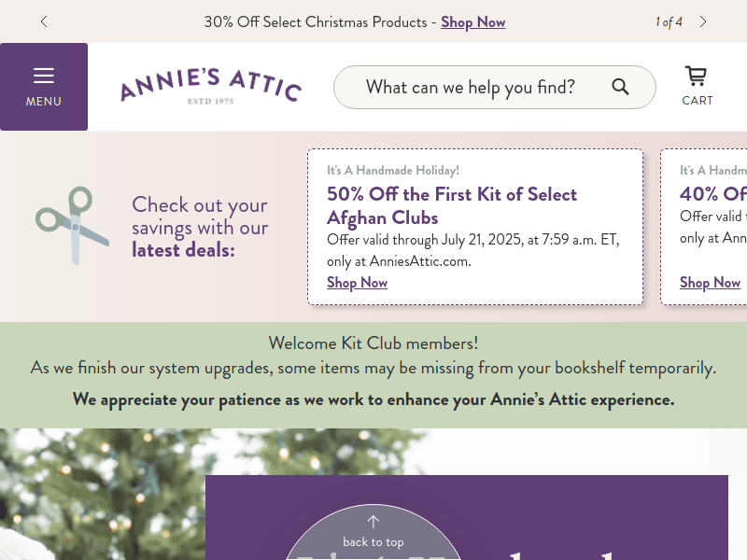Viewport: 747px width, 560px height.
Task: Select the Christmas tree hero image
Action: [x=103, y=495]
